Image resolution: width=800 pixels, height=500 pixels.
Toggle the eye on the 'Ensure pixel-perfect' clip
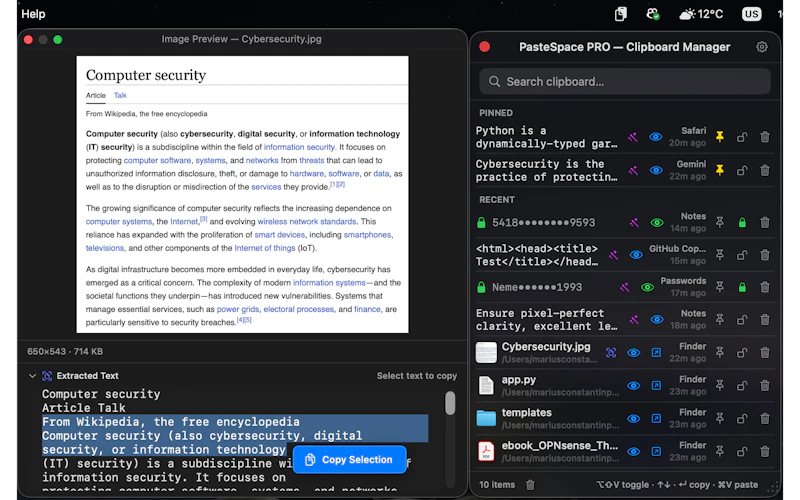[x=657, y=320]
